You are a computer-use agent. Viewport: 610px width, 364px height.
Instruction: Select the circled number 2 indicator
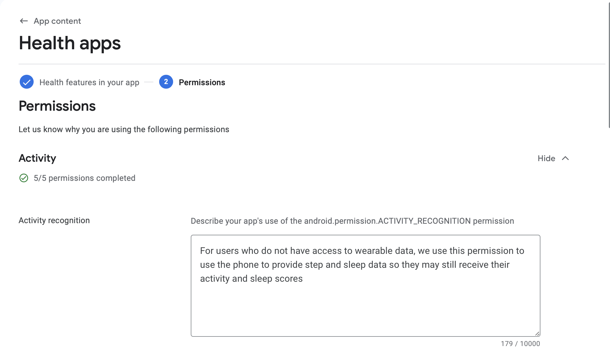tap(166, 82)
